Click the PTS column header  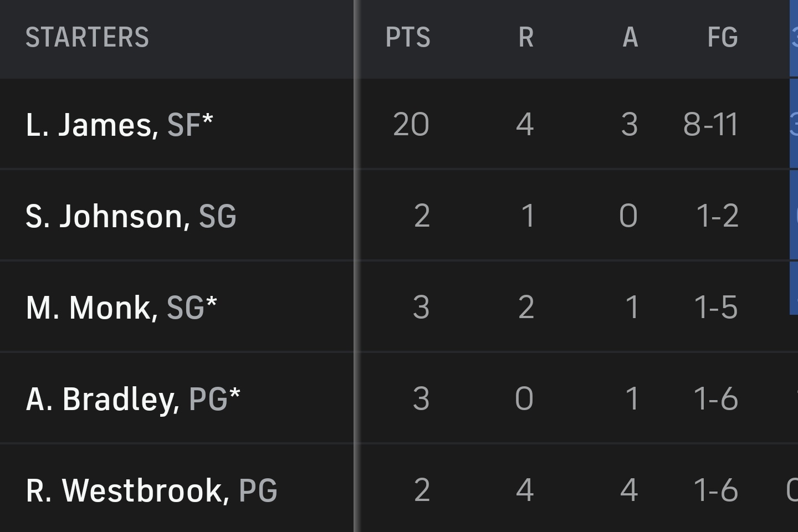[408, 38]
